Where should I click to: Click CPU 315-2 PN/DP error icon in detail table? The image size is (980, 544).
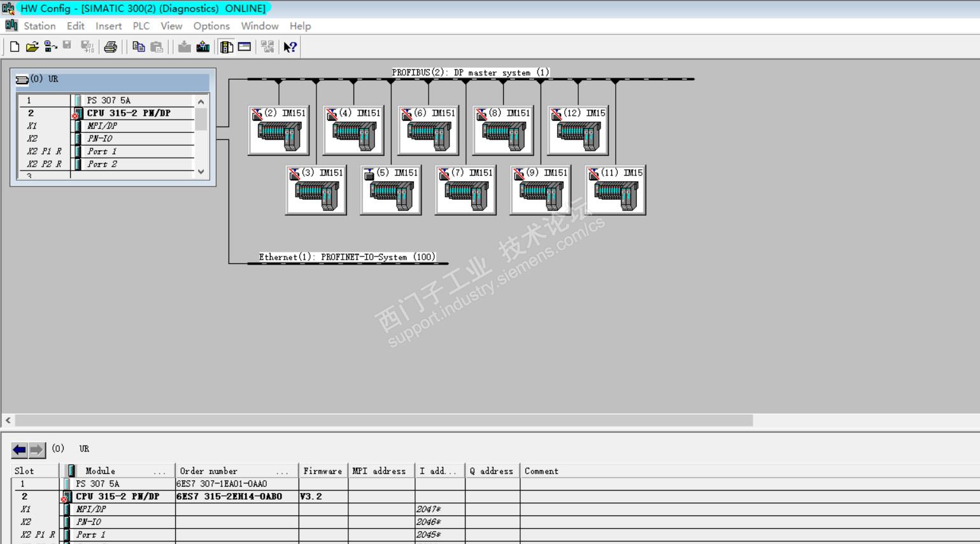point(66,497)
